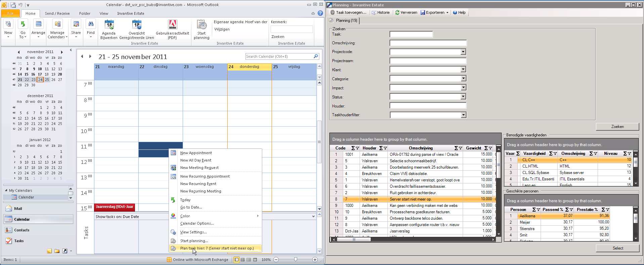The image size is (644, 265).
Task: Open Show tasks on Due Date dropdown
Action: tap(313, 217)
